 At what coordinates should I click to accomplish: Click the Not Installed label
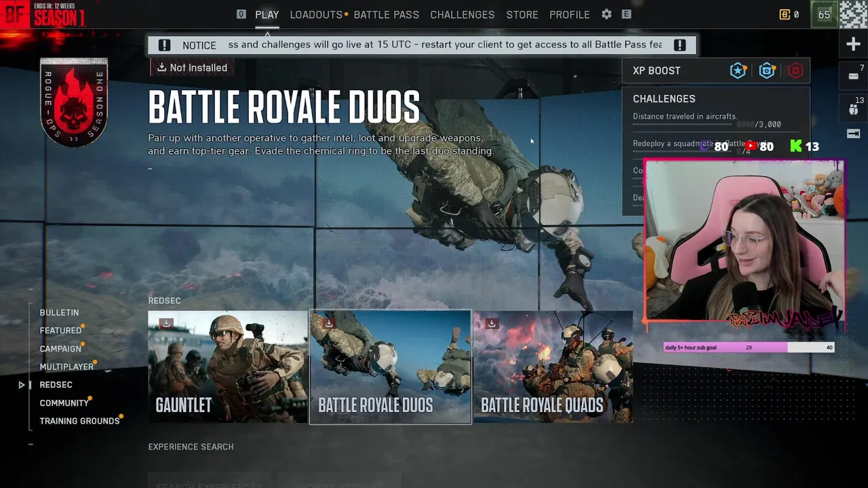coord(199,68)
